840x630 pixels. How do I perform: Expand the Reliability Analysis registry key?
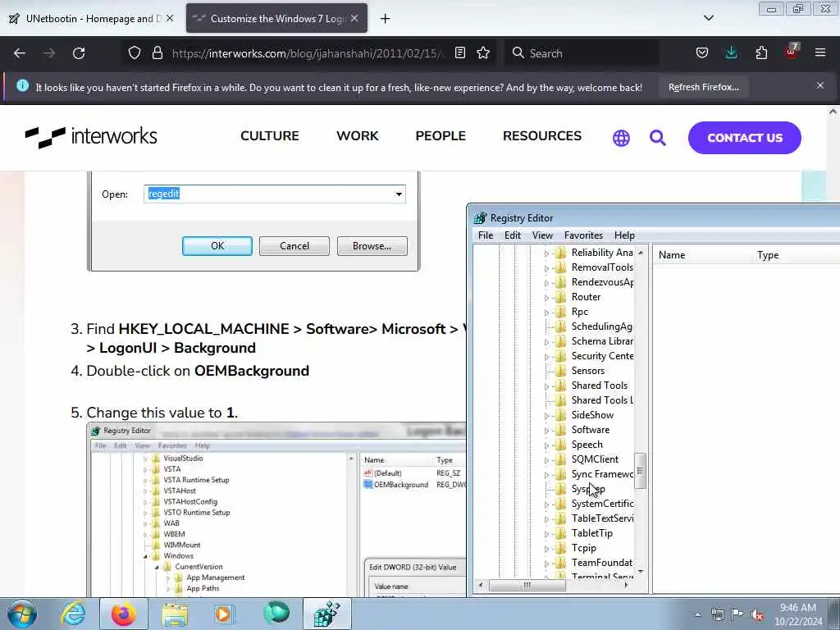click(546, 253)
